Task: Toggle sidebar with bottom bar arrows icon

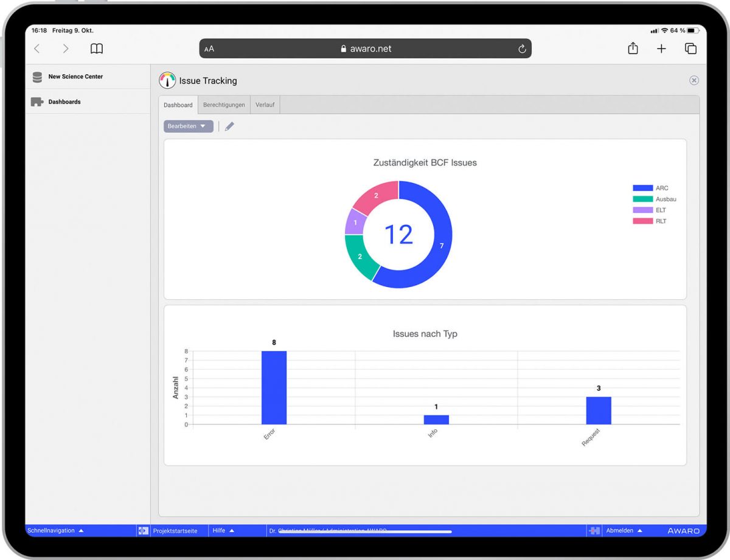Action: (143, 531)
